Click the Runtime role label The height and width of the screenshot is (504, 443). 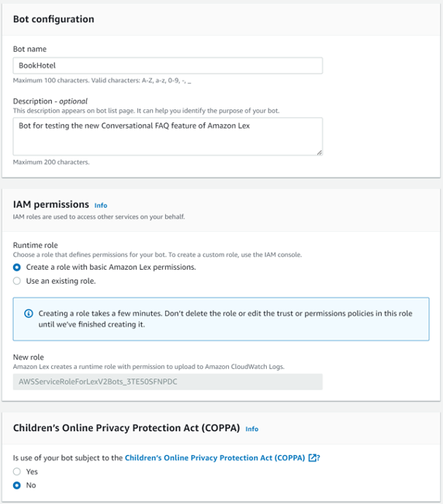click(36, 245)
